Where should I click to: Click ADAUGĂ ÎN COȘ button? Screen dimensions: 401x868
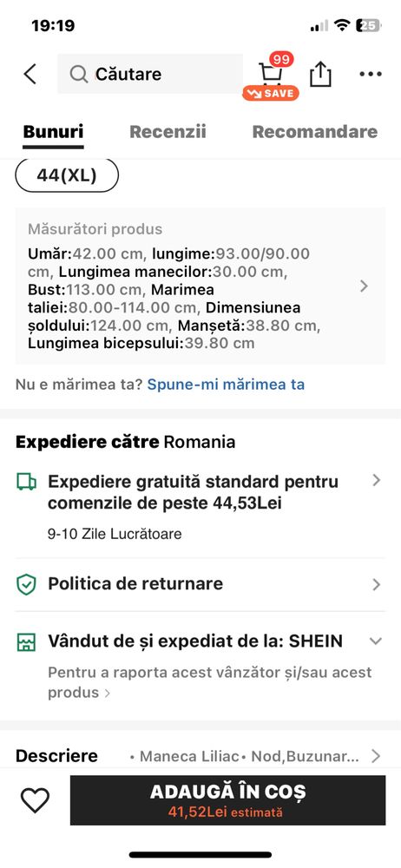click(x=227, y=800)
